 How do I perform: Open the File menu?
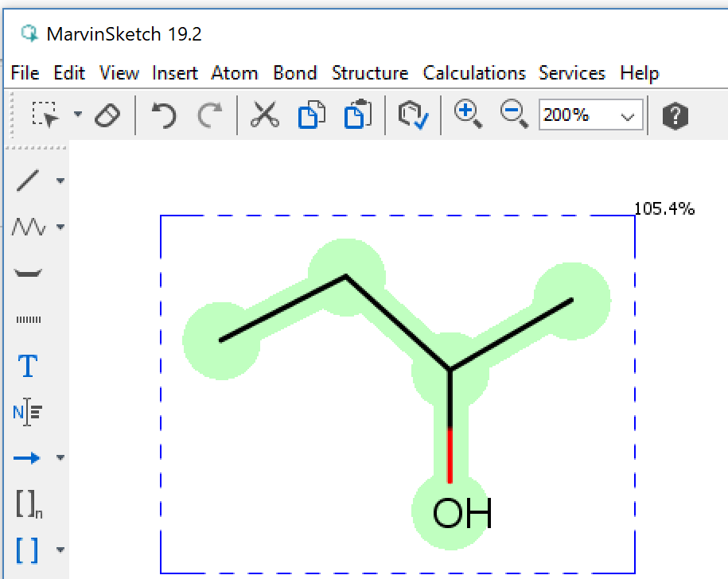point(25,73)
